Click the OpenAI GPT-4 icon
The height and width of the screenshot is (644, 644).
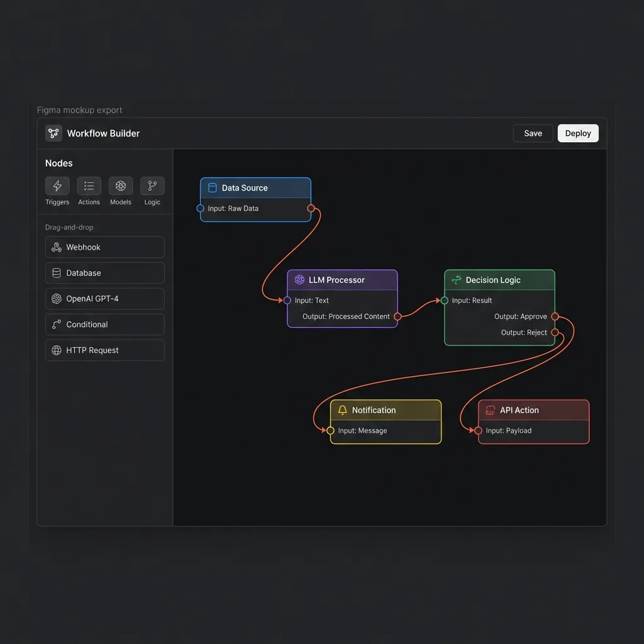point(56,299)
